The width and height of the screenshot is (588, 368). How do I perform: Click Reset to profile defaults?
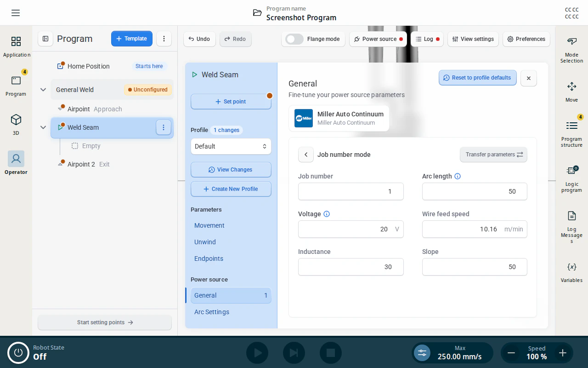478,78
